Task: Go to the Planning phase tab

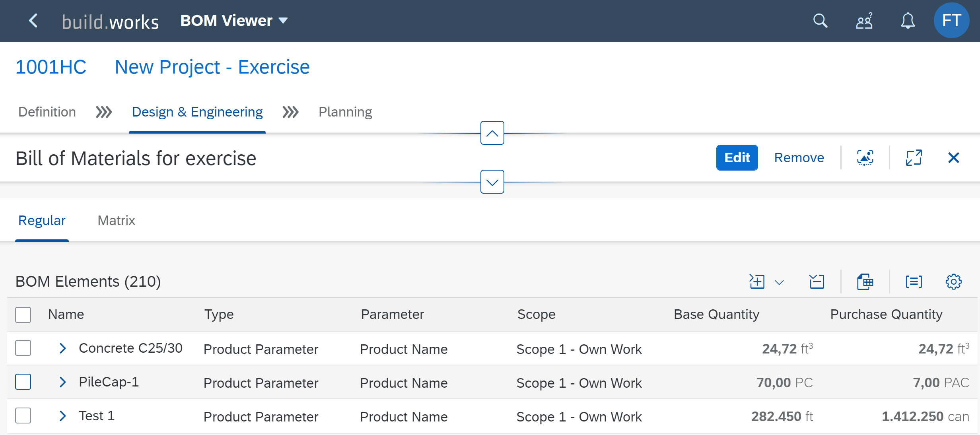Action: click(x=345, y=112)
